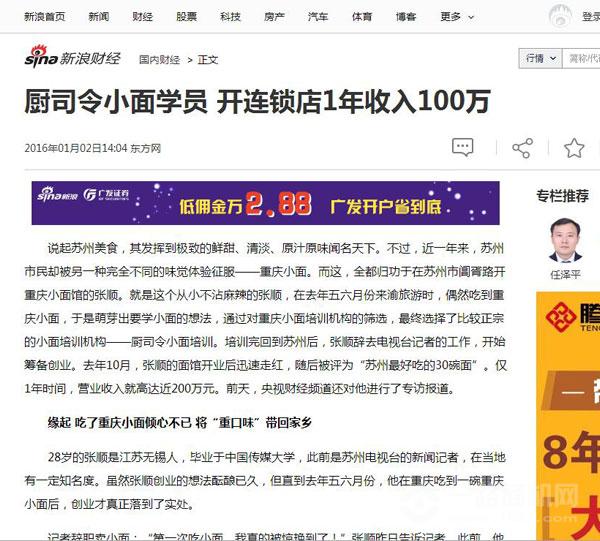This screenshot has height=541, width=600.
Task: Open the 股票 section in the top bar
Action: 186,17
